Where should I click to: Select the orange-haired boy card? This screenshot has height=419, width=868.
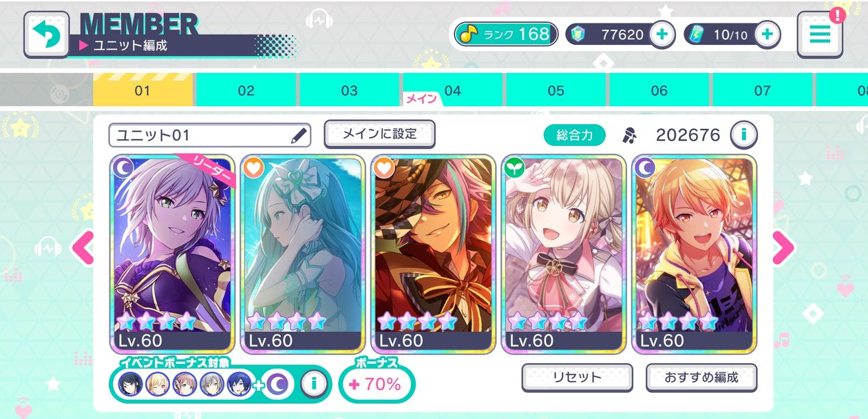click(x=694, y=254)
